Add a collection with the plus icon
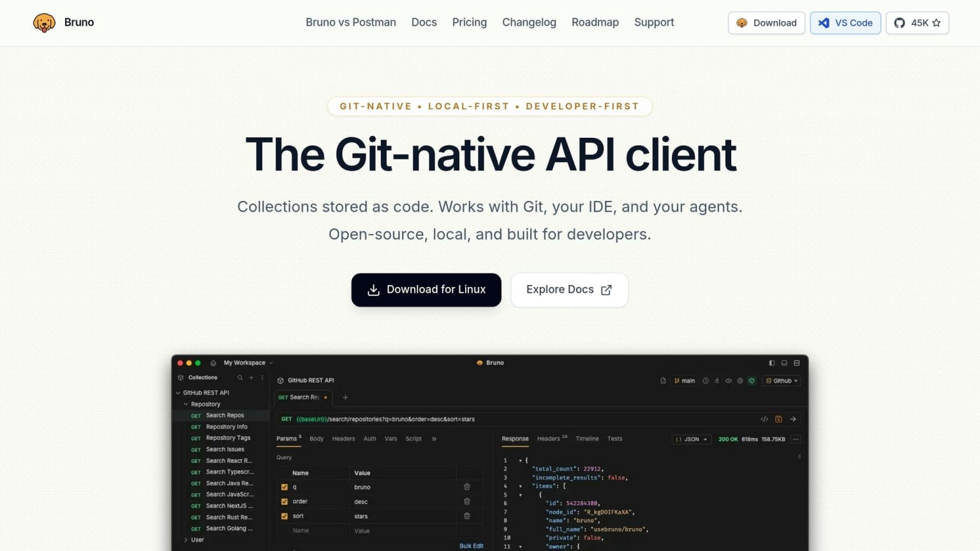 point(251,378)
